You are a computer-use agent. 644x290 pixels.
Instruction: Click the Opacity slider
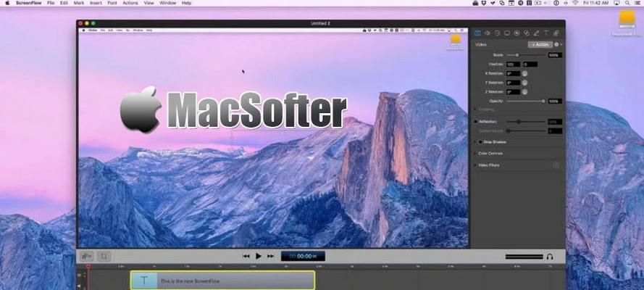[525, 101]
